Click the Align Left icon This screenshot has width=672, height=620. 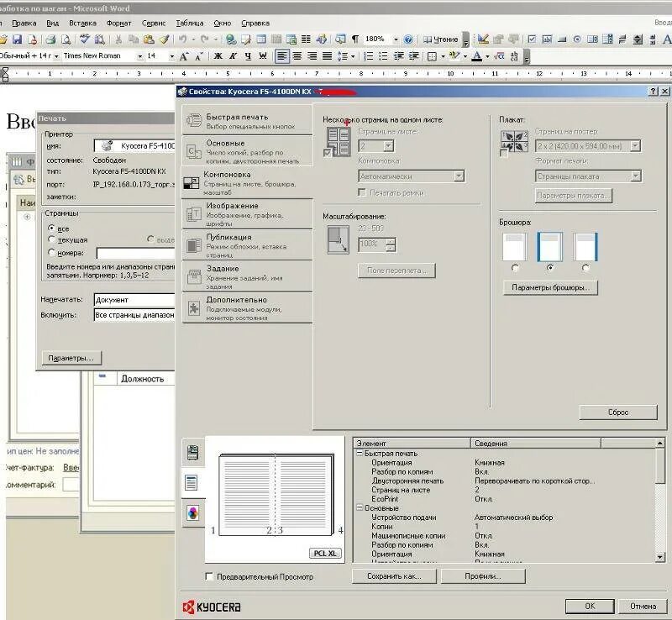281,56
